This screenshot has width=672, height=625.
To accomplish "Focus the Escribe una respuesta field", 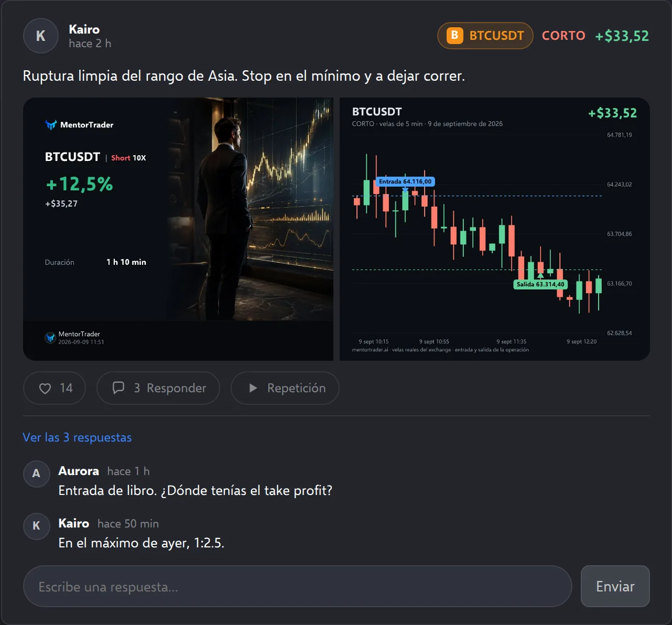I will (297, 586).
